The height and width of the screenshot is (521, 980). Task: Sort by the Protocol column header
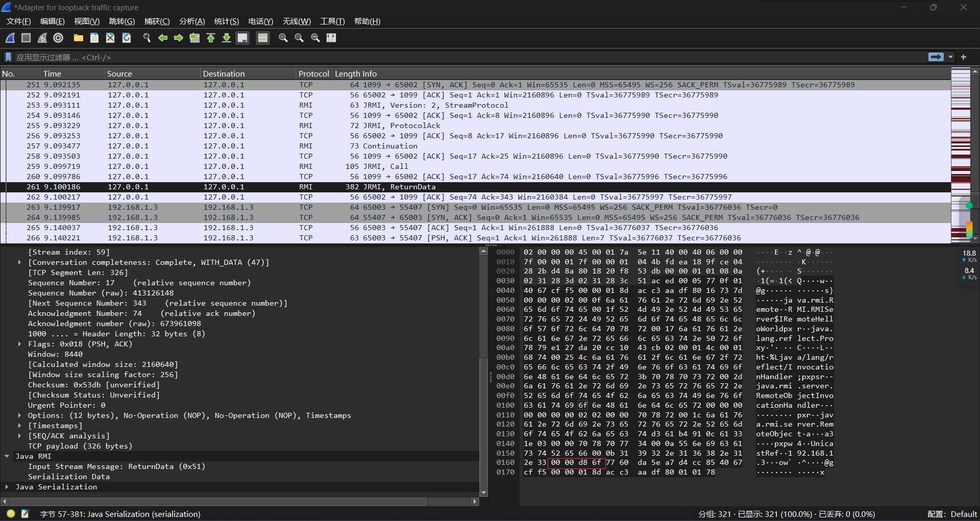[314, 73]
